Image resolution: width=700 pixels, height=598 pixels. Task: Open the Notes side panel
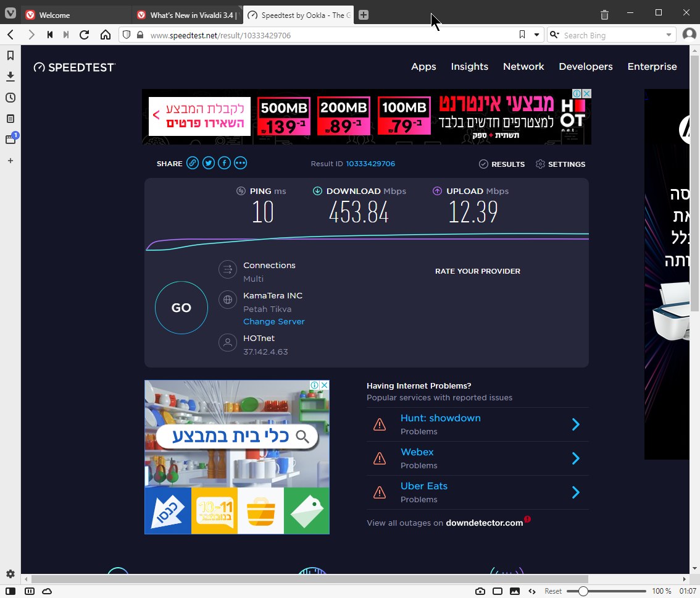click(x=10, y=119)
